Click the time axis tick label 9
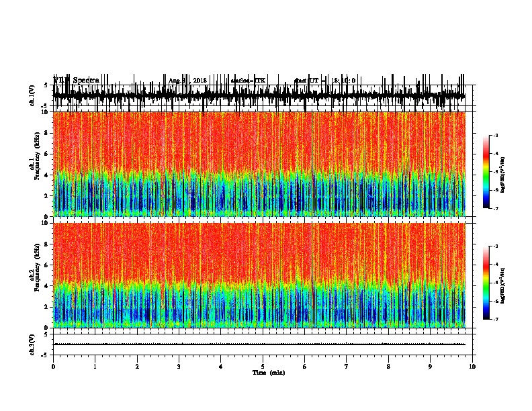This screenshot has width=532, height=411. click(430, 367)
